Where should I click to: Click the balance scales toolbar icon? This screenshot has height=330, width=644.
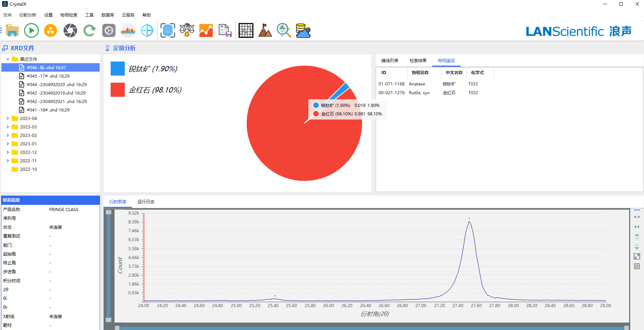click(x=187, y=31)
